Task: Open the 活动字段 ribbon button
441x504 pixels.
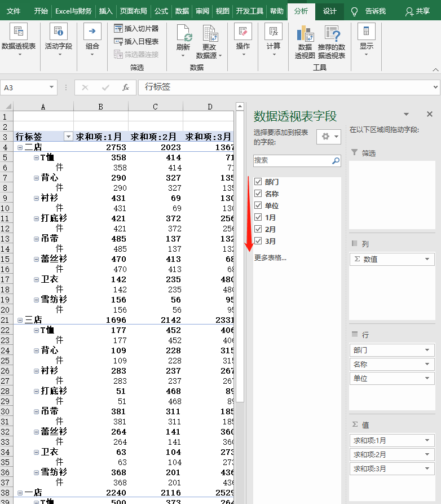Action: point(59,40)
